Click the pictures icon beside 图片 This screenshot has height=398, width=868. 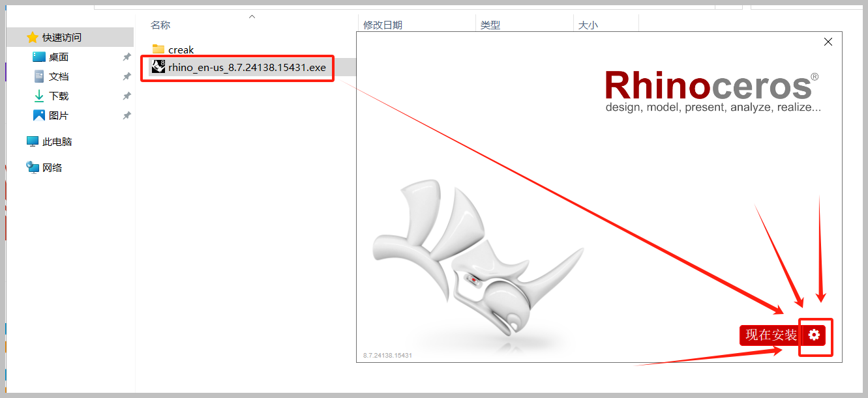pos(38,115)
